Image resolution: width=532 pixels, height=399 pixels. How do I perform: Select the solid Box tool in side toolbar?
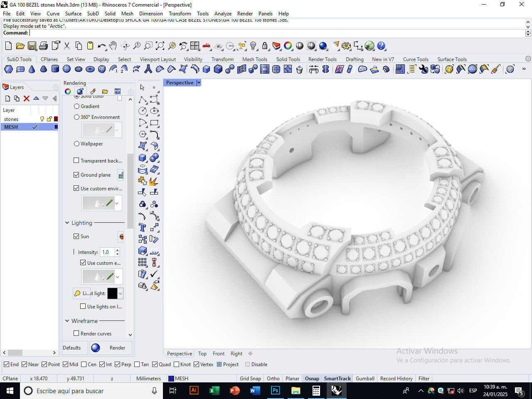pos(143,158)
